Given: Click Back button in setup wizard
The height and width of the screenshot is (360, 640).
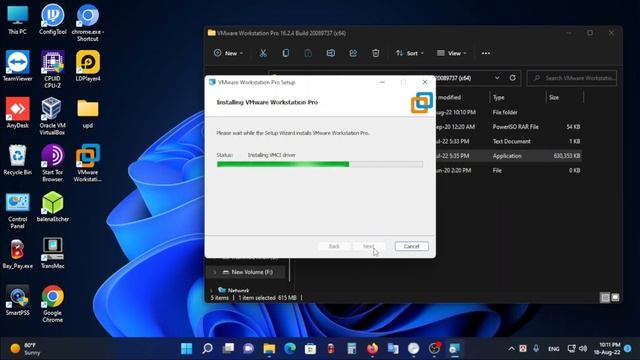Looking at the screenshot, I should (334, 246).
